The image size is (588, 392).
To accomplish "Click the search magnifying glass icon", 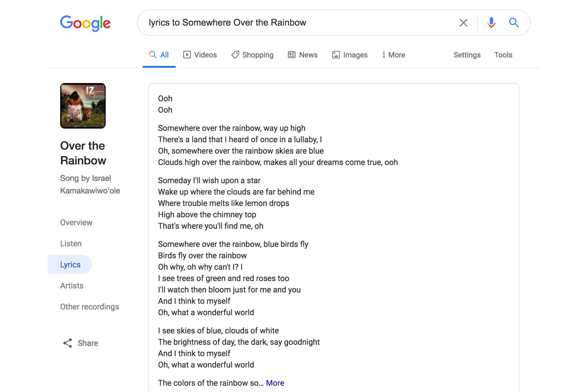I will pyautogui.click(x=514, y=23).
